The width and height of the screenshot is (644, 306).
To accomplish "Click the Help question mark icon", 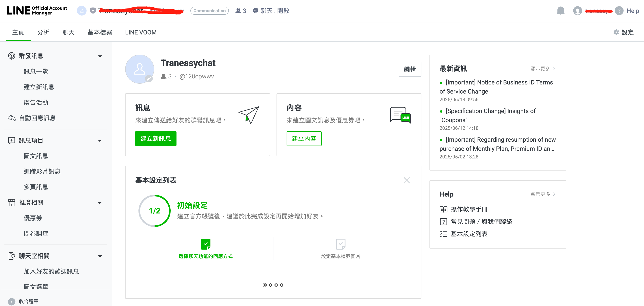I will (619, 11).
